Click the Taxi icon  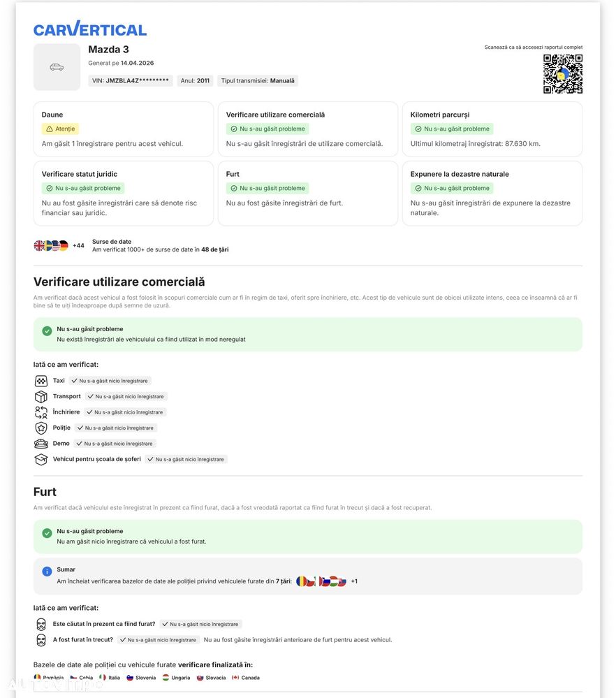(x=41, y=381)
